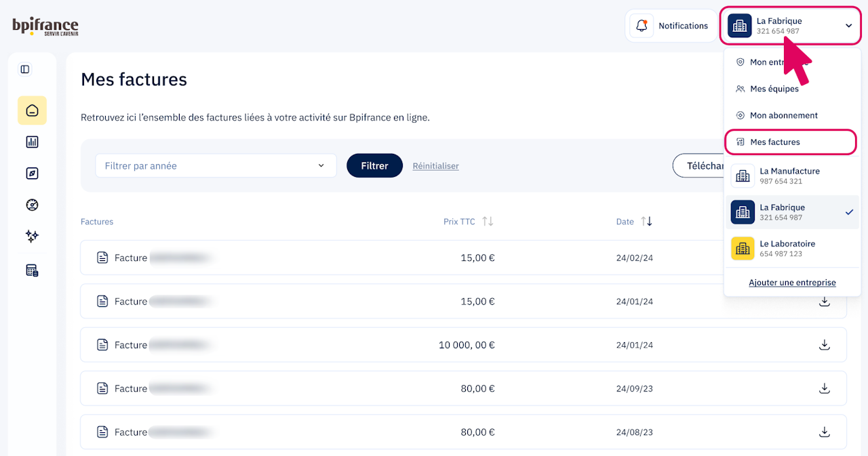Screen dimensions: 868x456
Task: Click the Télécharger button
Action: click(x=698, y=165)
